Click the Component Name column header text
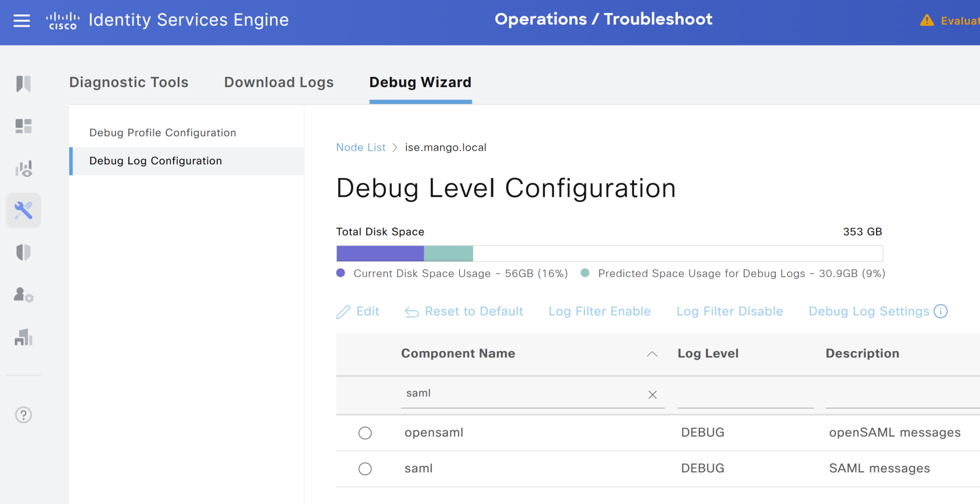The width and height of the screenshot is (980, 504). point(458,354)
